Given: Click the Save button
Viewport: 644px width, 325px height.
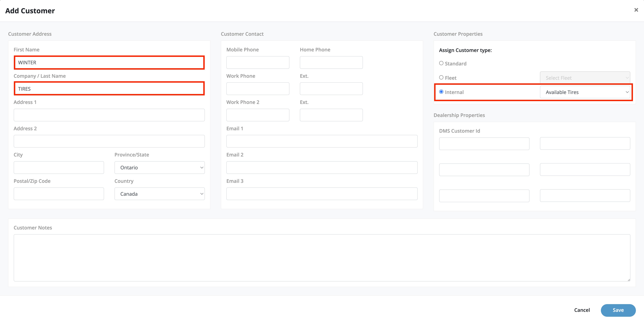Looking at the screenshot, I should (618, 310).
